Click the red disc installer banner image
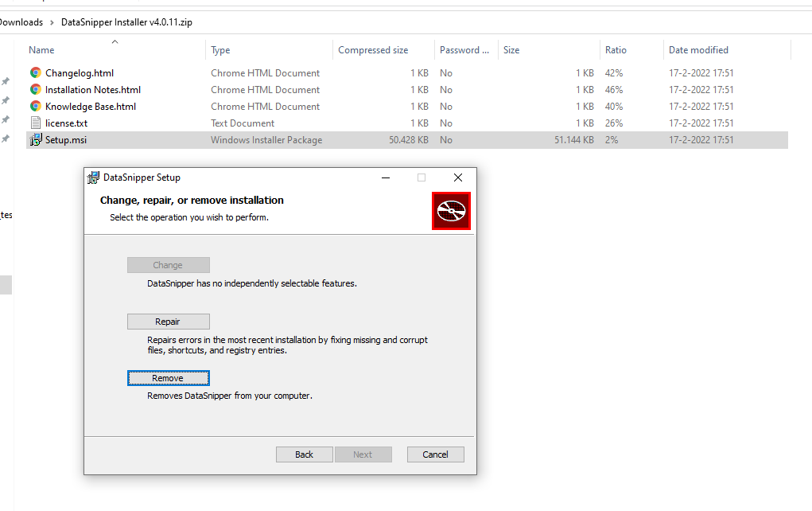This screenshot has height=511, width=812. (451, 211)
